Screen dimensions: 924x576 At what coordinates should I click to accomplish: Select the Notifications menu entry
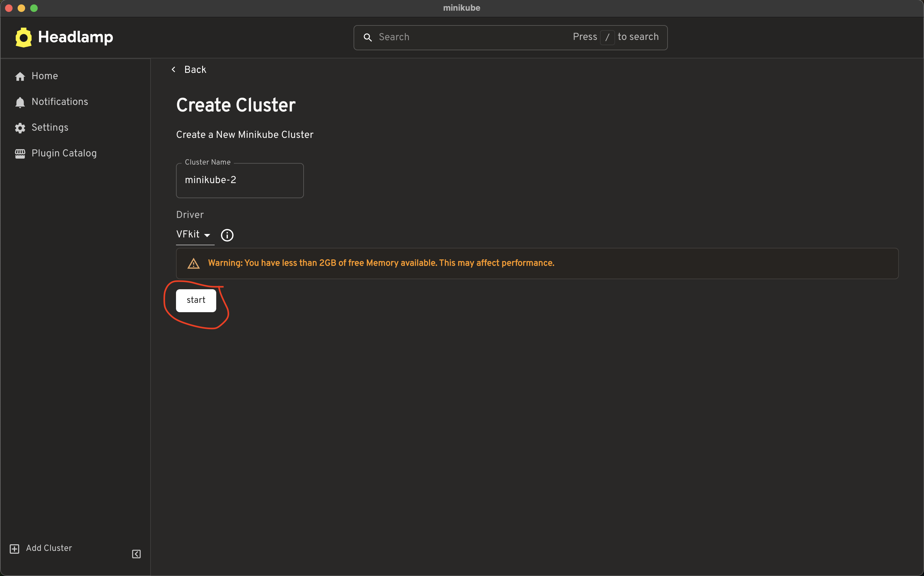point(60,102)
